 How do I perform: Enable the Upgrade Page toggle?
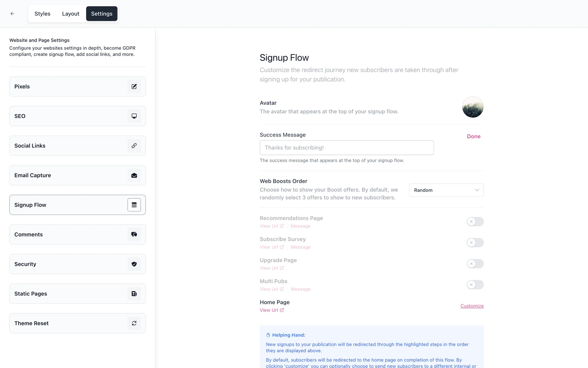tap(475, 264)
